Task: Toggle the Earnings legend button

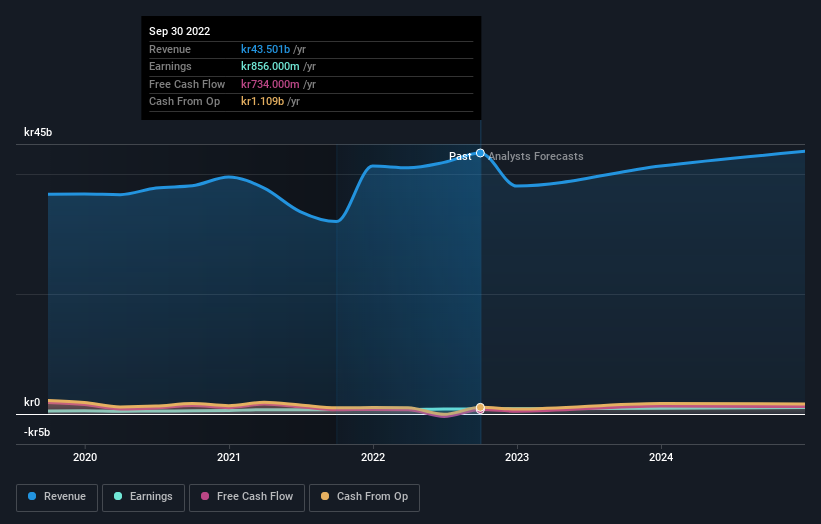Action: point(143,497)
